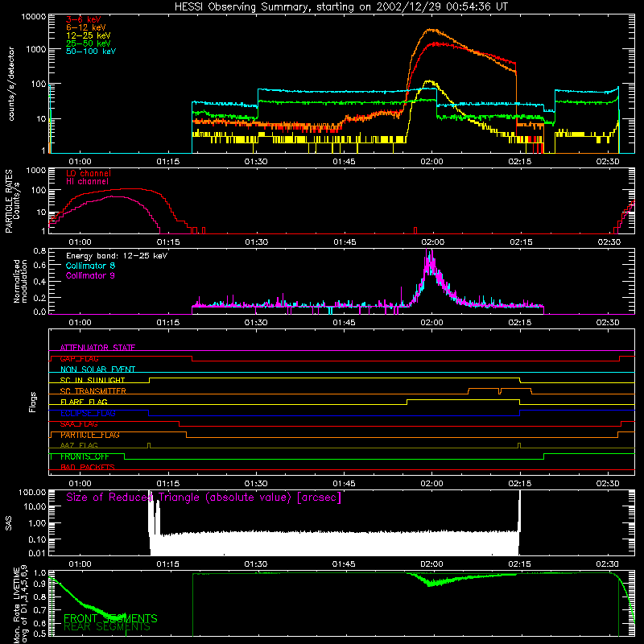Click the 01:30 tick under SAS plot
The image size is (644, 644).
(256, 564)
